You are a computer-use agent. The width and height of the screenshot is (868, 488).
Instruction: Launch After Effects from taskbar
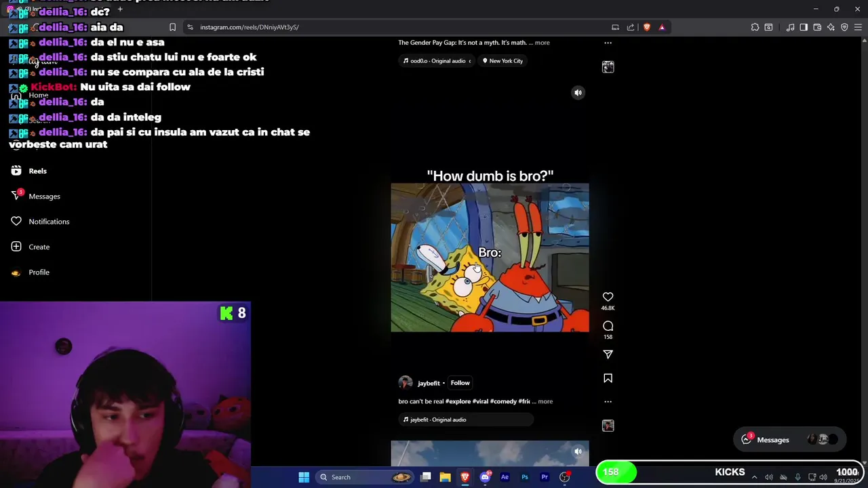point(505,477)
